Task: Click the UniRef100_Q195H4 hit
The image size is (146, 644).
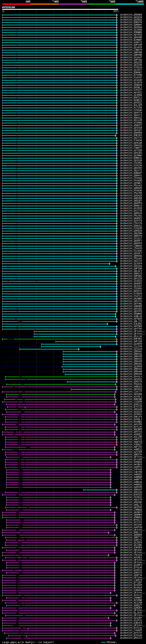Action: (131, 95)
